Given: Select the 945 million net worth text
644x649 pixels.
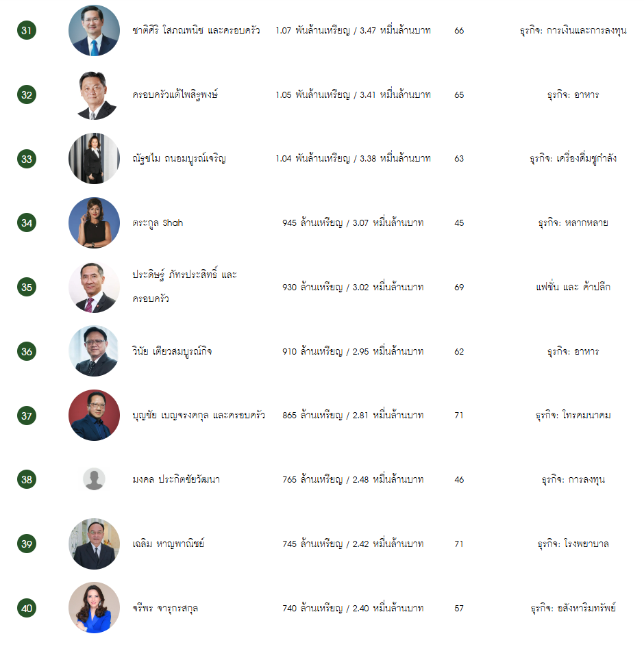Looking at the screenshot, I should tap(353, 222).
